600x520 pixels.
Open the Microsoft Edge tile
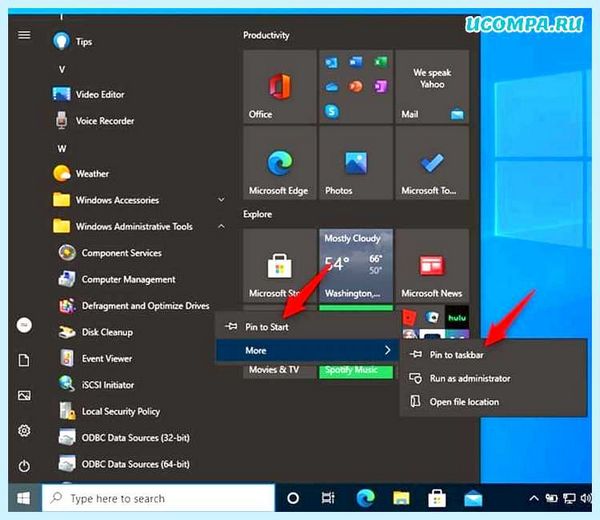280,163
